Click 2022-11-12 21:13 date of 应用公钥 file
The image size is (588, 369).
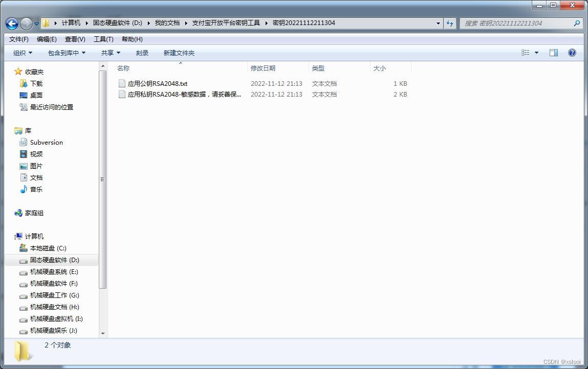click(276, 83)
